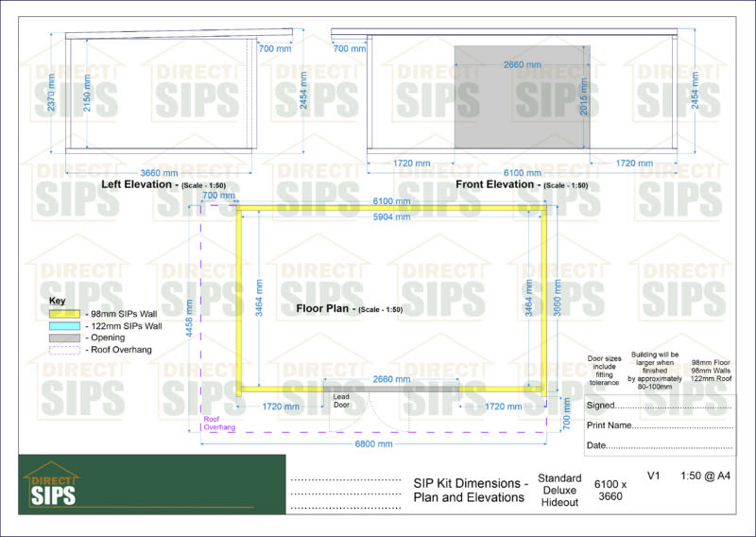
Task: Click the '- Roof Overhang' legend label
Action: [118, 350]
